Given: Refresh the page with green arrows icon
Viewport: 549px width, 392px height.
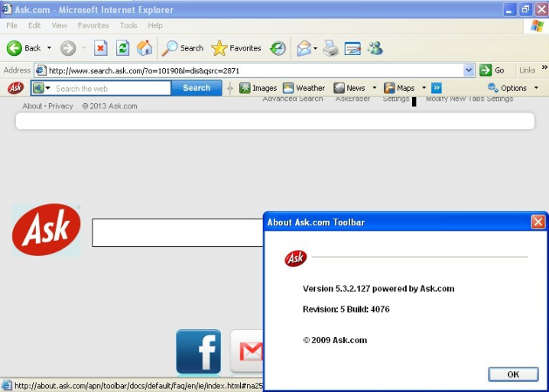Looking at the screenshot, I should 122,48.
